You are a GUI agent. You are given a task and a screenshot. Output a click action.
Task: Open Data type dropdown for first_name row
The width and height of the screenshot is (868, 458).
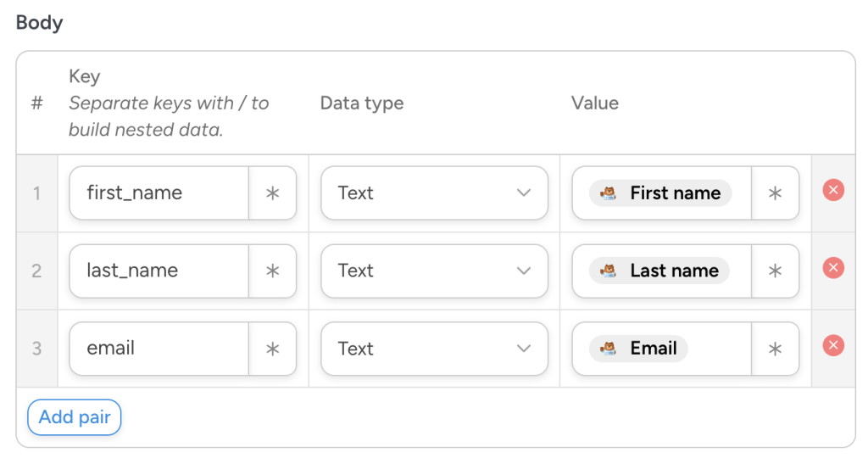pyautogui.click(x=434, y=193)
